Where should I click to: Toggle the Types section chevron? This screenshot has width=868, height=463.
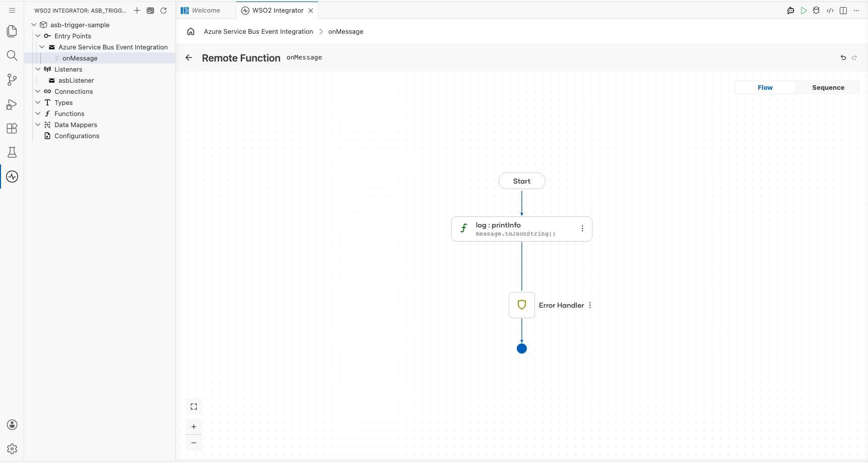point(38,102)
